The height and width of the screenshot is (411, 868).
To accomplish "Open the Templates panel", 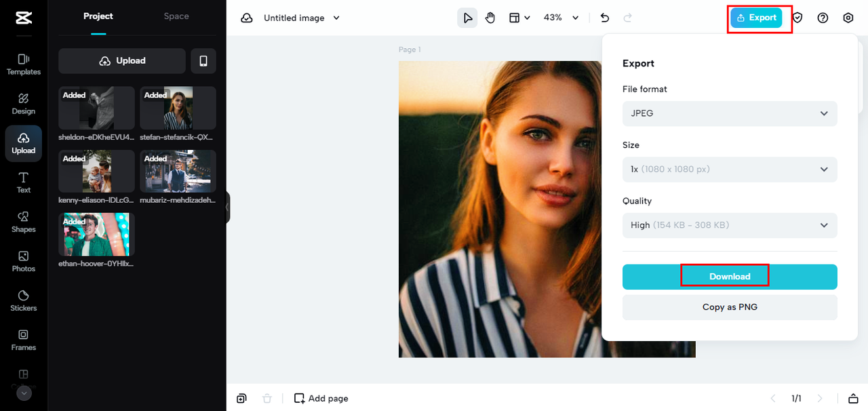I will point(24,64).
